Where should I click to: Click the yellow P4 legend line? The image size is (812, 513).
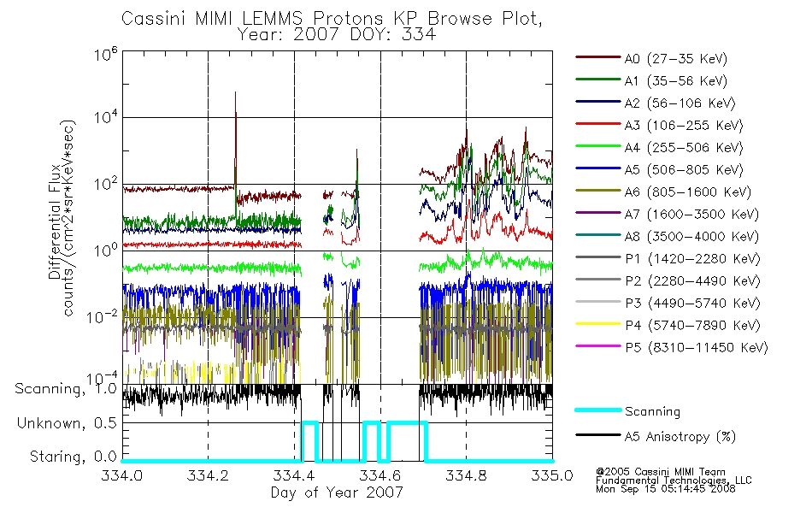click(x=597, y=323)
